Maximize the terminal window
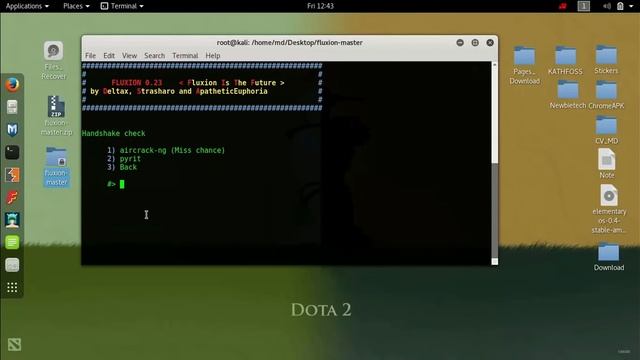This screenshot has width=640, height=360. (475, 42)
